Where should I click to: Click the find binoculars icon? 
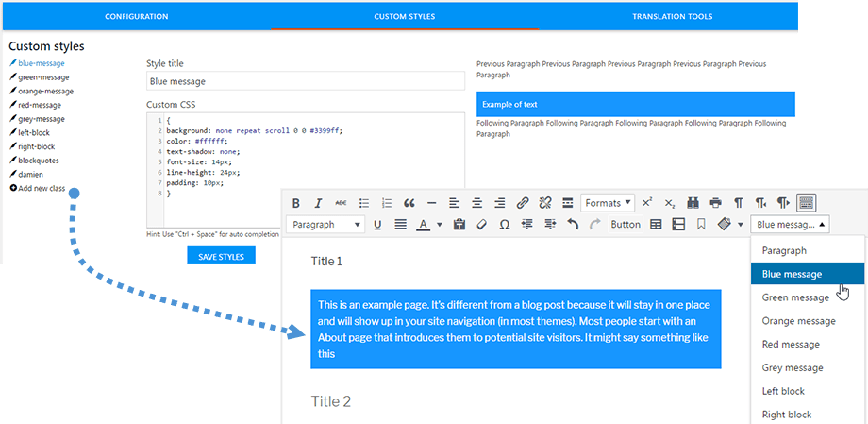(693, 203)
